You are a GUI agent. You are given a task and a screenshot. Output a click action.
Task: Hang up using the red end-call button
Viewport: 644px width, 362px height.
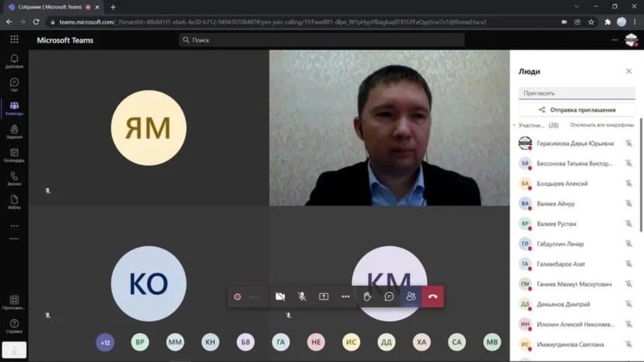(x=432, y=296)
